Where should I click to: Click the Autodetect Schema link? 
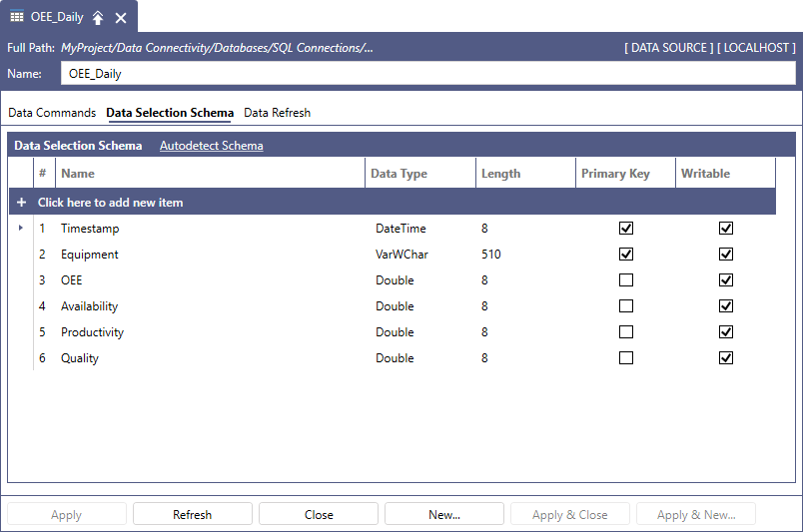[212, 146]
